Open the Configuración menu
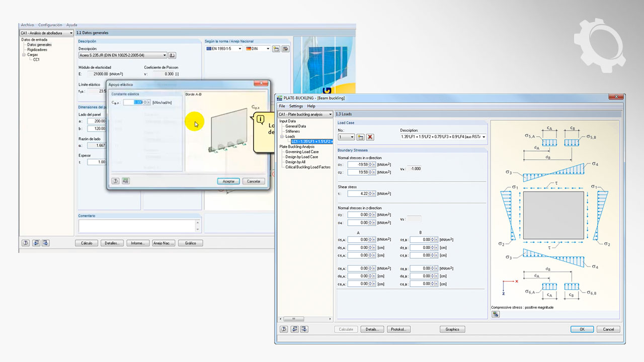Image resolution: width=644 pixels, height=362 pixels. pyautogui.click(x=50, y=25)
